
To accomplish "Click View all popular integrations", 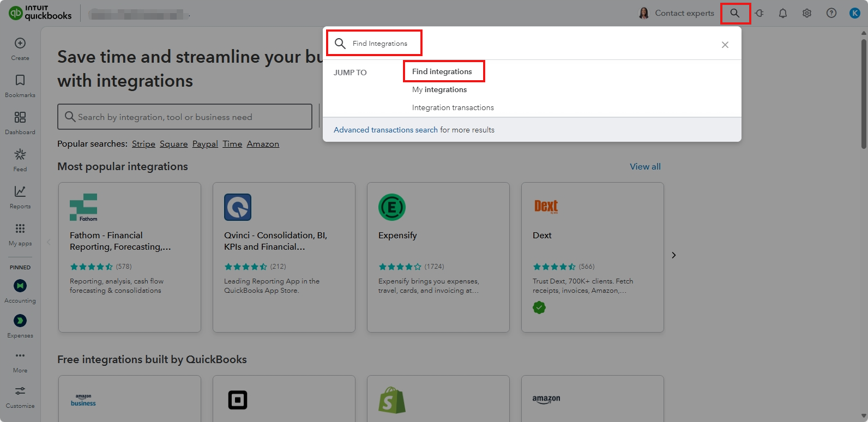I will 645,166.
